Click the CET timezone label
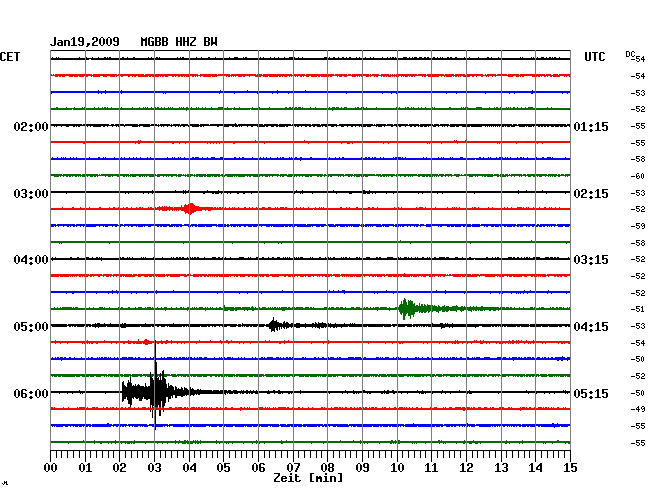 (x=10, y=57)
